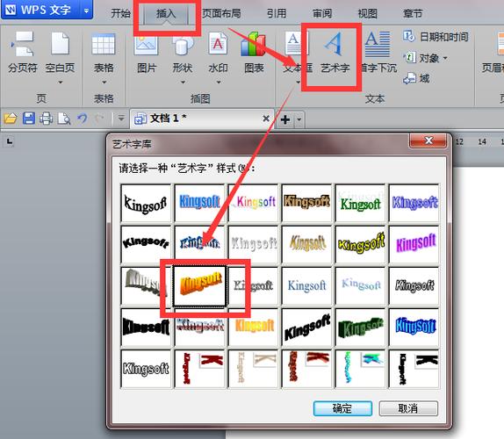Insert date and time (日期和时间)
The height and width of the screenshot is (439, 504).
pyautogui.click(x=436, y=37)
